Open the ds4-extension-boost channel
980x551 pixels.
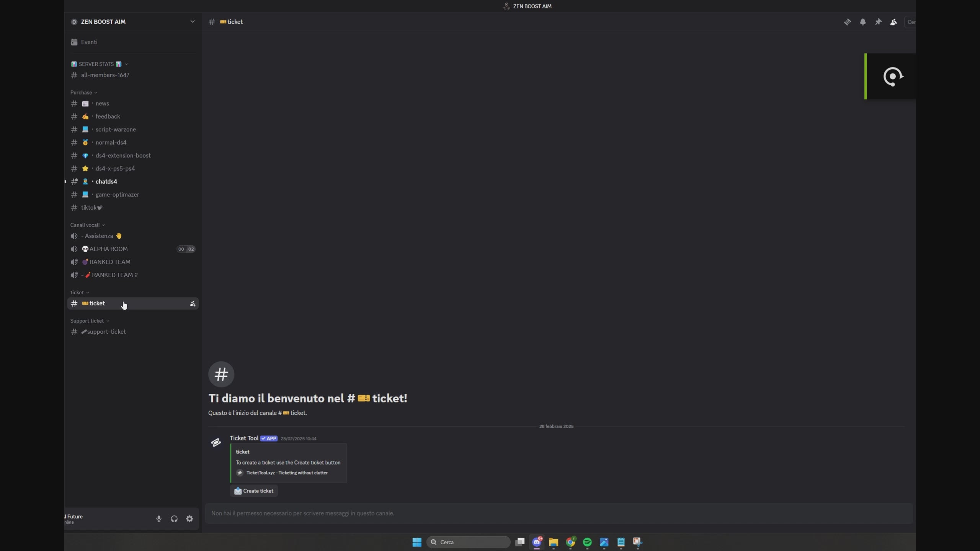coord(132,155)
